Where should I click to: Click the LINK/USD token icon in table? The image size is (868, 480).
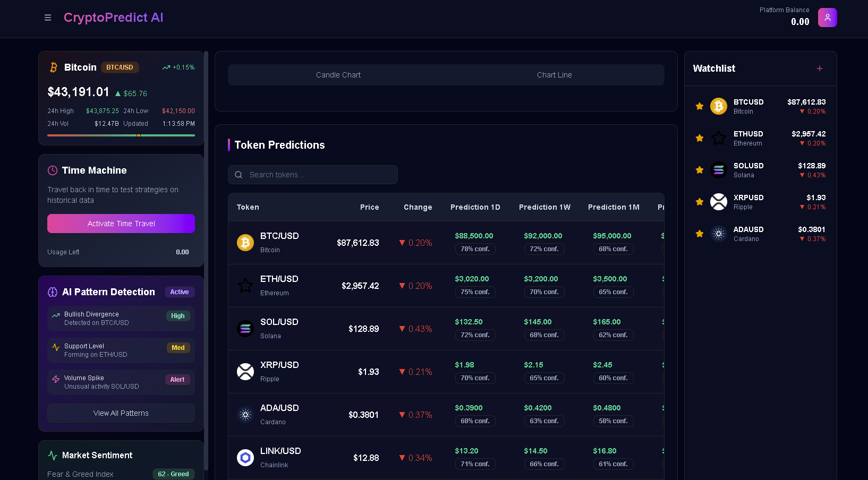245,458
